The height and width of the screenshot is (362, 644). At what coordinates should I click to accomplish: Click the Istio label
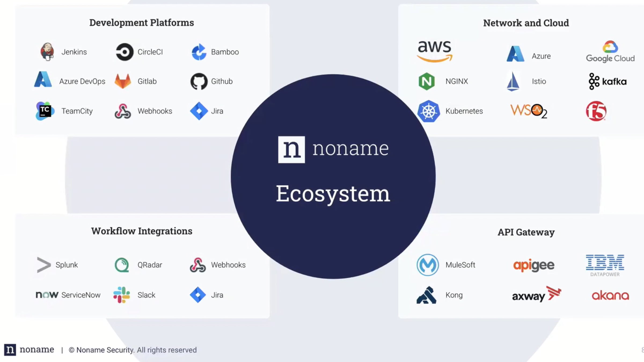[539, 81]
